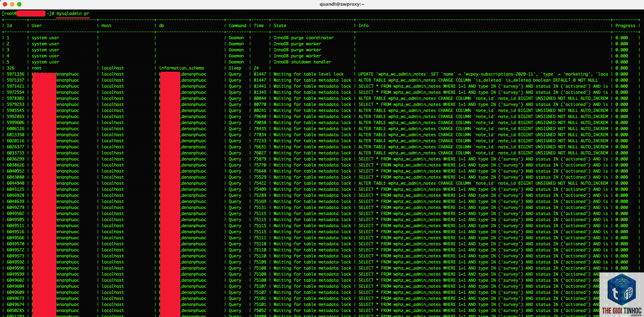The image size is (644, 317).
Task: Click the time value '77834'
Action: click(260, 135)
